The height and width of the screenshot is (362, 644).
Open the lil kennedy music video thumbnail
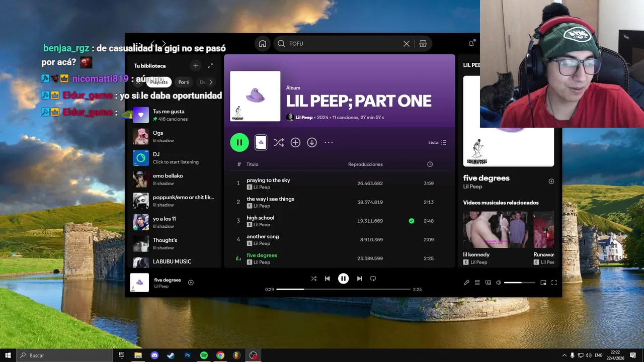(496, 230)
